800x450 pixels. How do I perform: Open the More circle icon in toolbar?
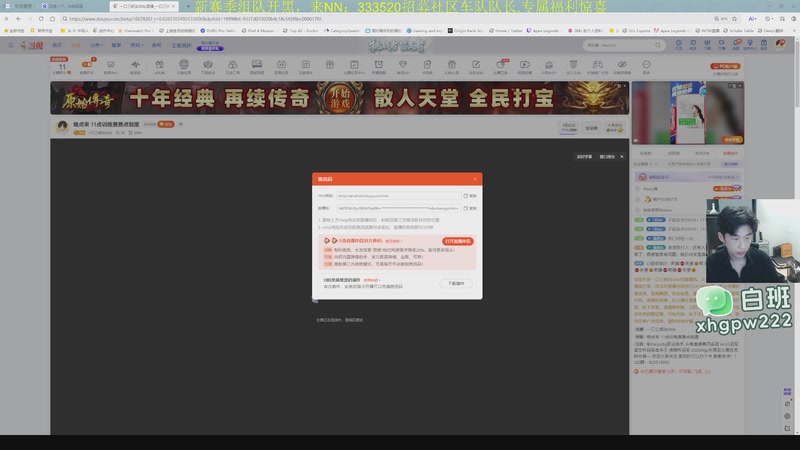(646, 64)
